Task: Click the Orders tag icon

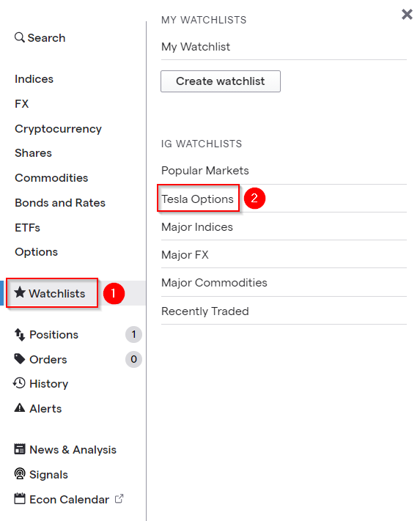Action: click(x=20, y=359)
